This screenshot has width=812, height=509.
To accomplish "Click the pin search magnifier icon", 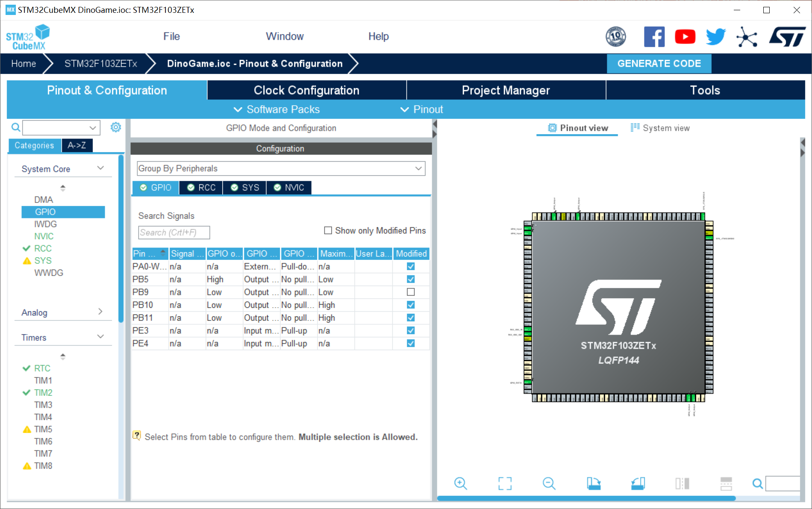I will pyautogui.click(x=758, y=483).
